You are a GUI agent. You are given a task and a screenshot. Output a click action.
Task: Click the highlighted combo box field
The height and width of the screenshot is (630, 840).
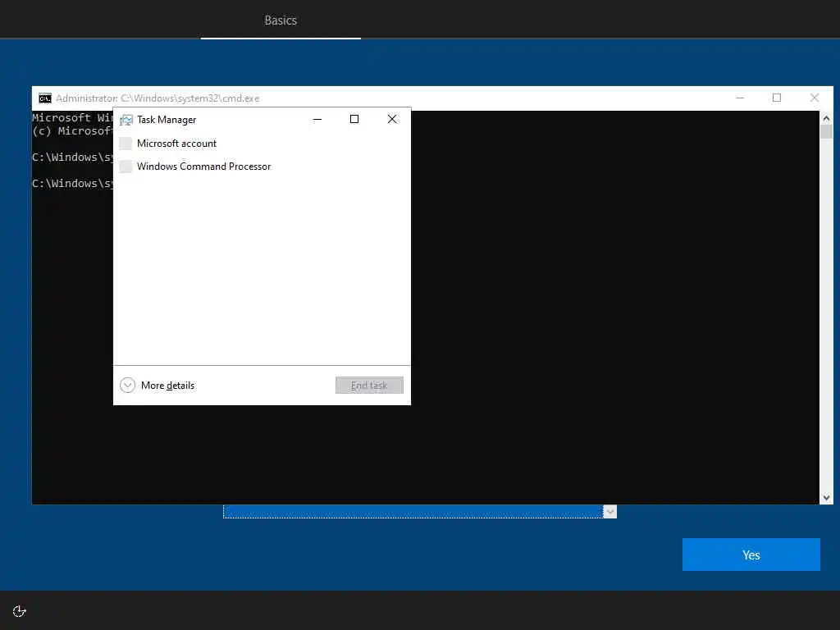413,512
